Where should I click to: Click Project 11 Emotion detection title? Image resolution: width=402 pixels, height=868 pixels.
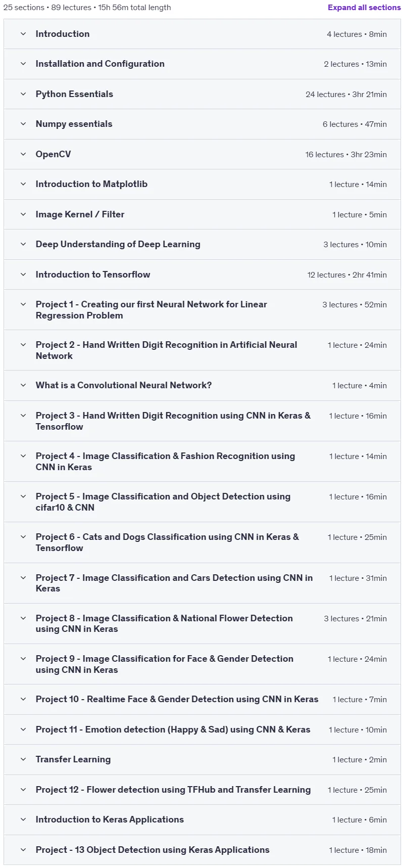[x=173, y=729]
